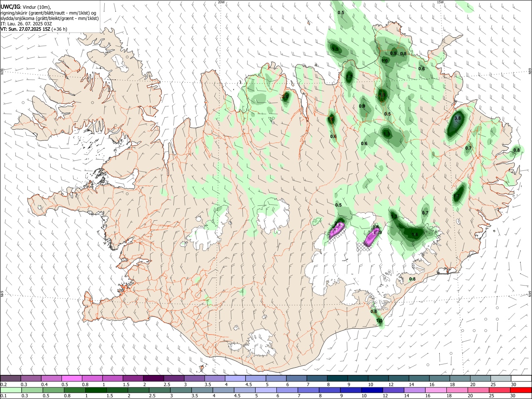The image size is (532, 399).
Task: Click the medium green swatch labeled 0.5 in the bottom legend
Action: (x=54, y=390)
